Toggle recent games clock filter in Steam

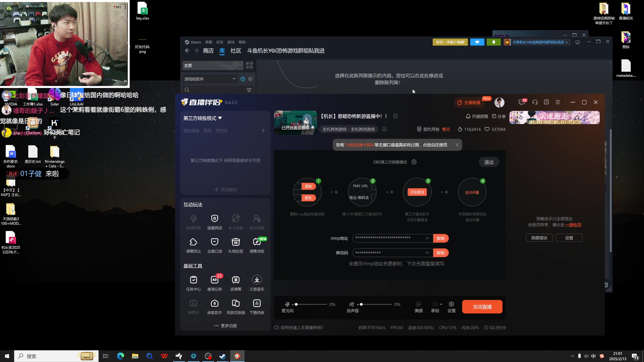click(x=243, y=79)
